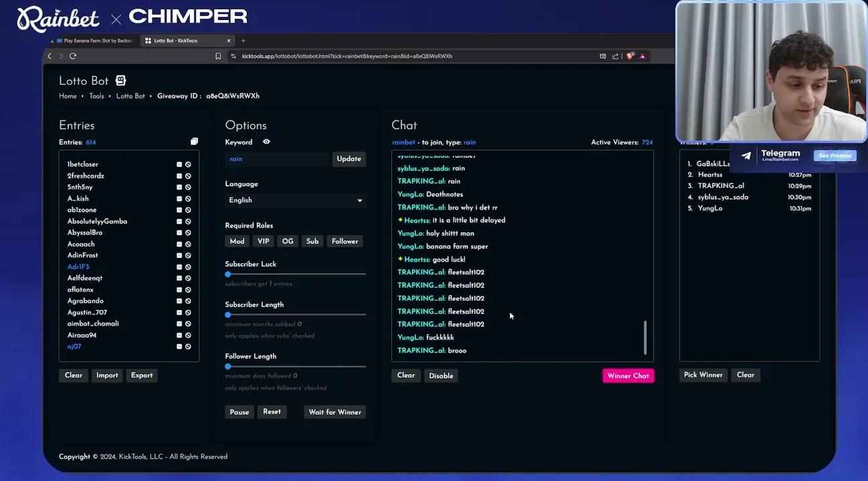Disable the chat

pos(441,375)
